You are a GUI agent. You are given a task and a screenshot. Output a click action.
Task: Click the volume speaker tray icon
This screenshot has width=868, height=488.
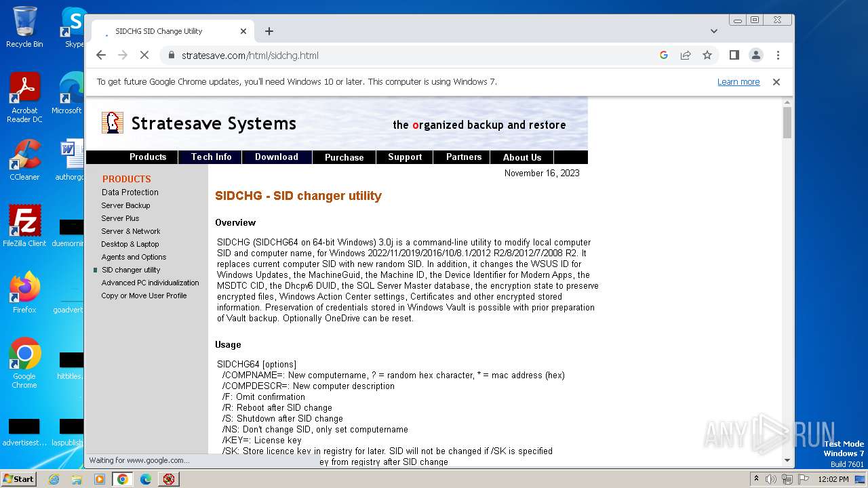click(x=771, y=479)
